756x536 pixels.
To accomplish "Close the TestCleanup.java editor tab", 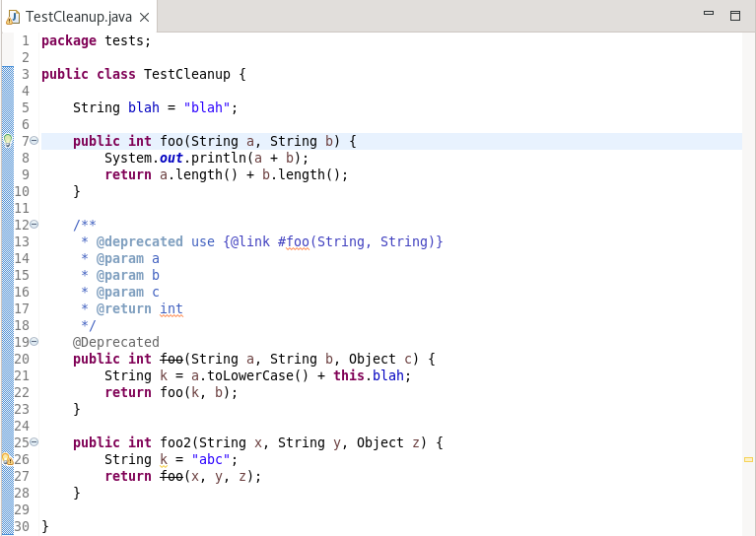I will coord(144,18).
